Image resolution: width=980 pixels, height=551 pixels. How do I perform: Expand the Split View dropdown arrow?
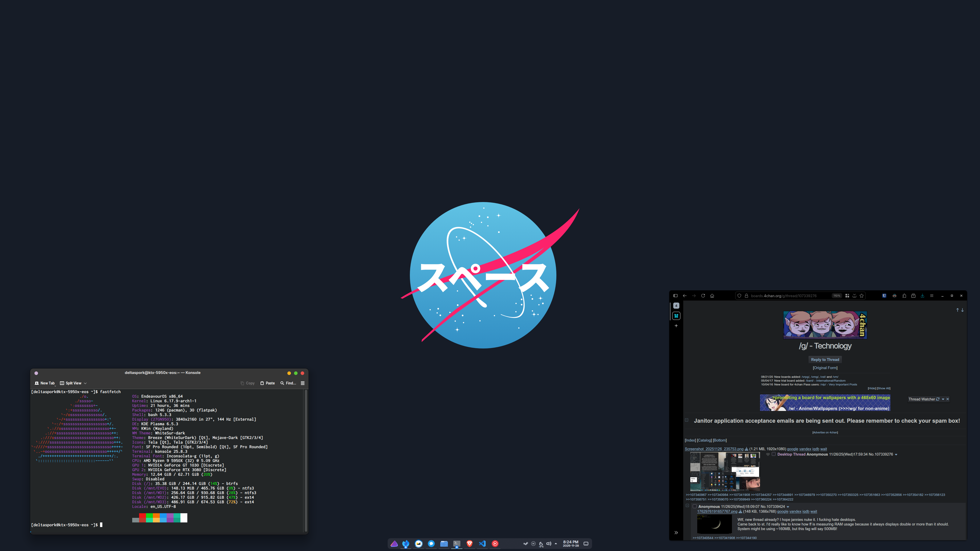85,383
